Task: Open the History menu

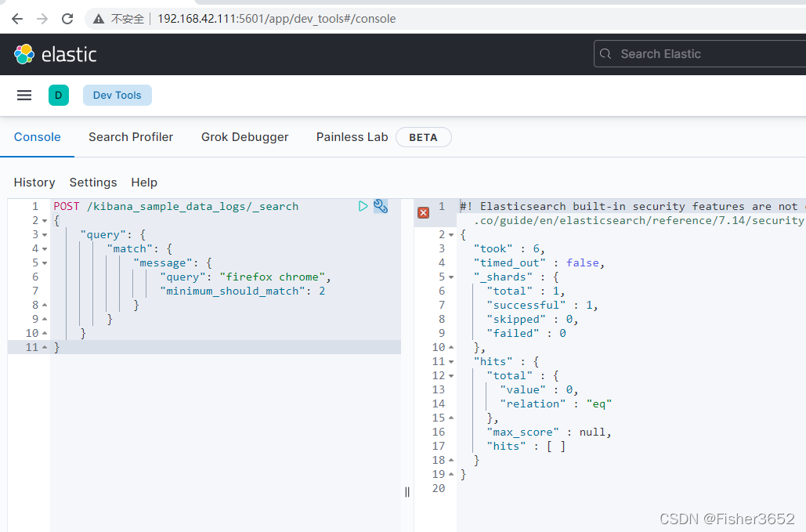Action: (x=34, y=183)
